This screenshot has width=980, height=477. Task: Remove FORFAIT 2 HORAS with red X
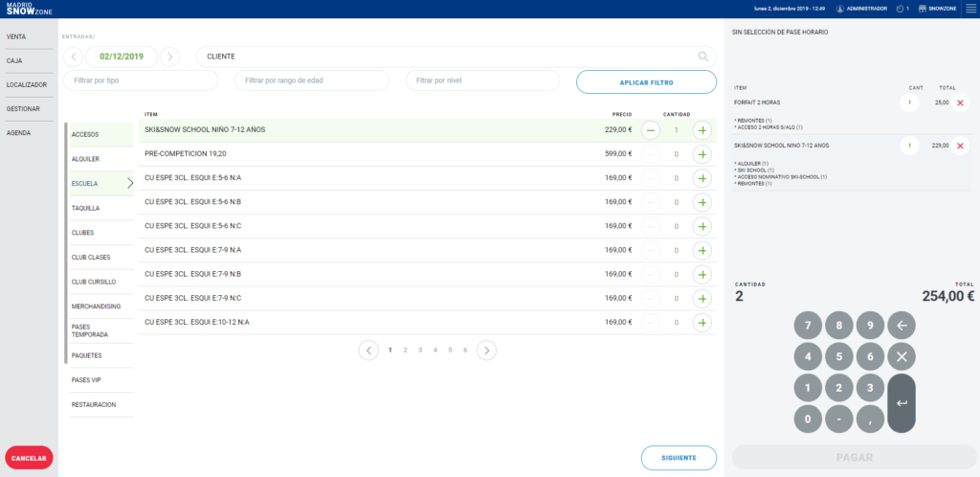960,102
